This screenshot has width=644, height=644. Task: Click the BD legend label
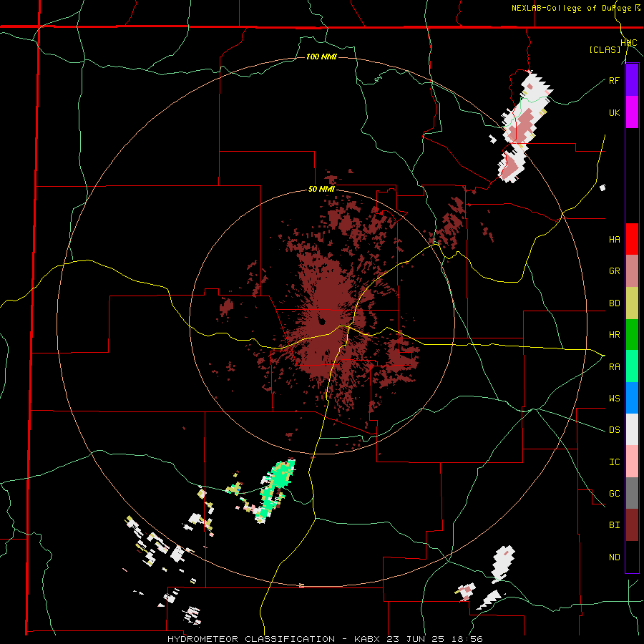point(614,303)
